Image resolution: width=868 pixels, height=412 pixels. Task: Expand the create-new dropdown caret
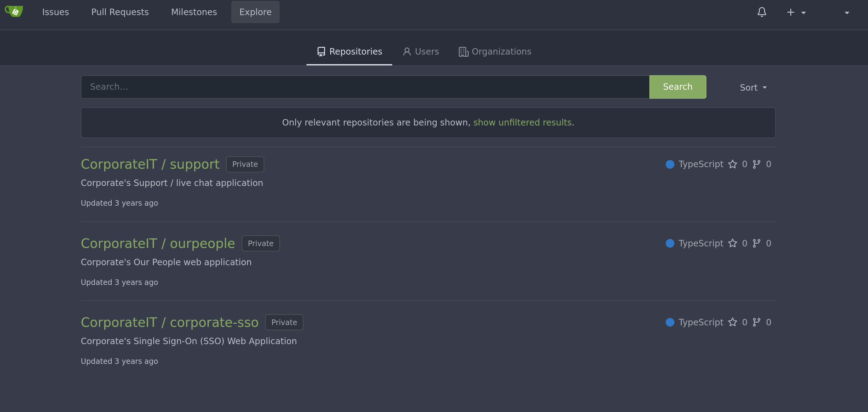804,13
